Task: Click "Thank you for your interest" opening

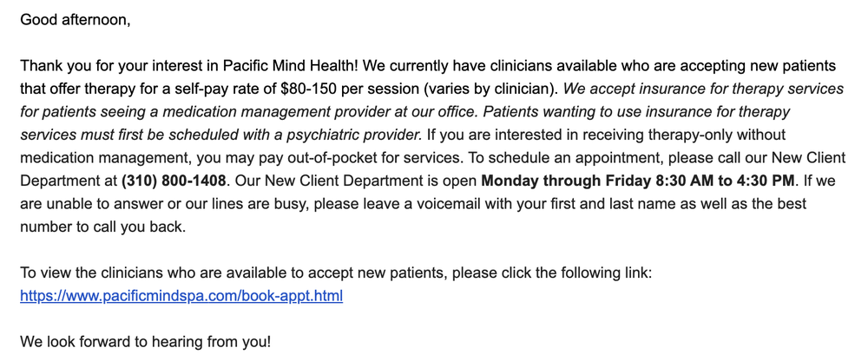Action: pyautogui.click(x=109, y=66)
